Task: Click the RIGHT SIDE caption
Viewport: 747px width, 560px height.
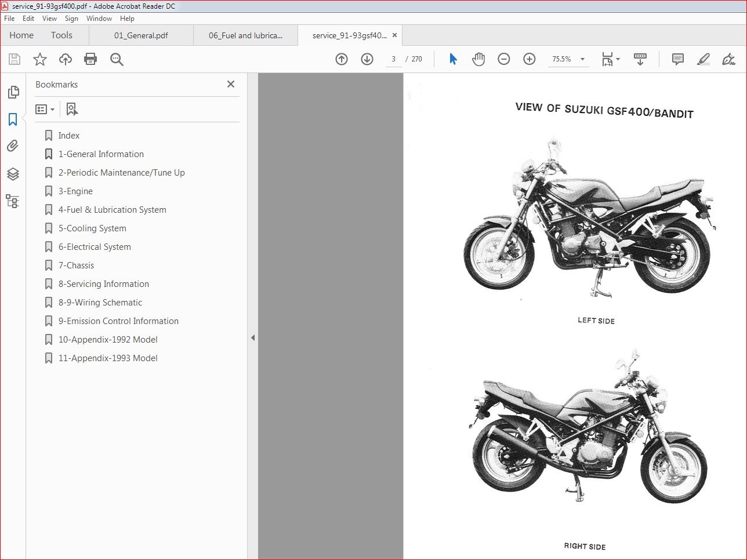Action: [x=585, y=546]
